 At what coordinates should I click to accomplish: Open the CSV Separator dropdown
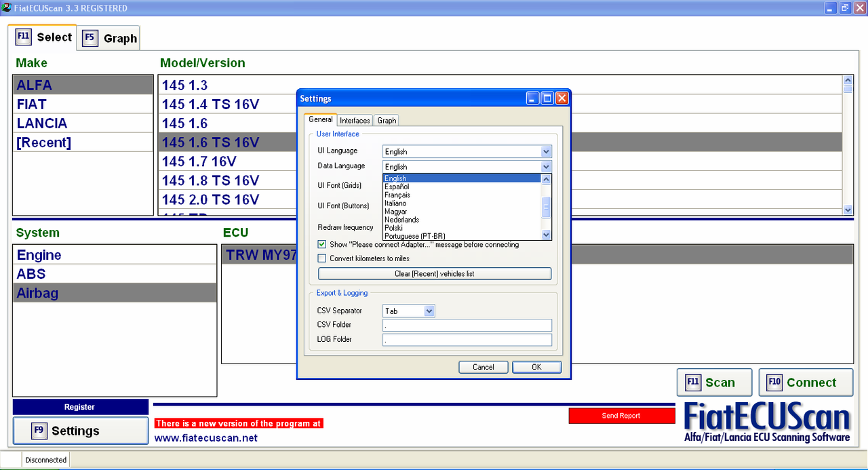(429, 311)
